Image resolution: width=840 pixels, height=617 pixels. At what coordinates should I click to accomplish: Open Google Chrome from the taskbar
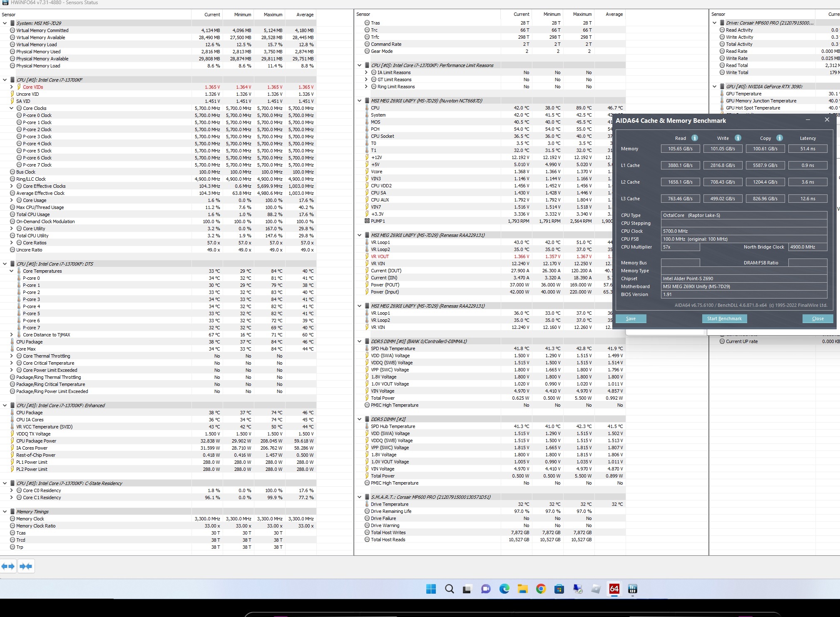(541, 589)
